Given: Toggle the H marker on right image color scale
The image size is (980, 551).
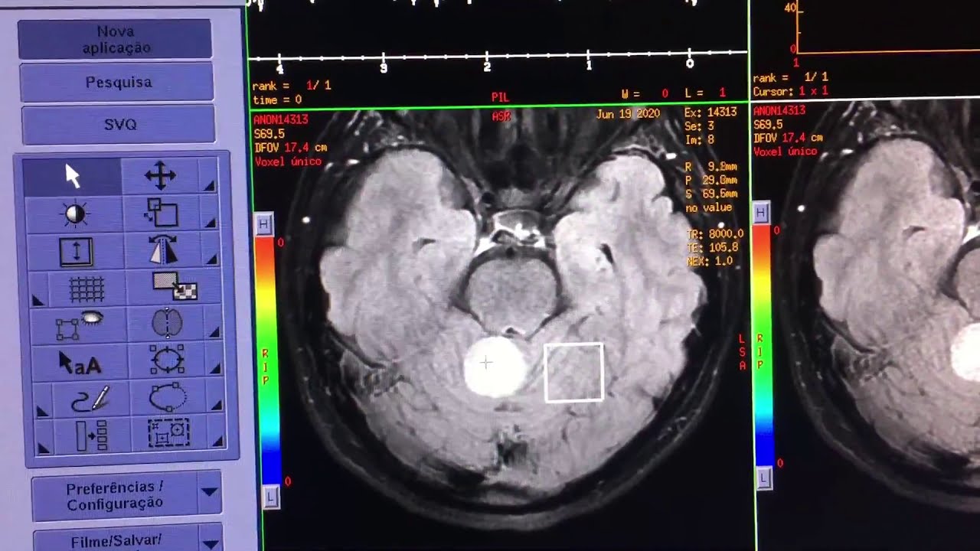Looking at the screenshot, I should 761,214.
